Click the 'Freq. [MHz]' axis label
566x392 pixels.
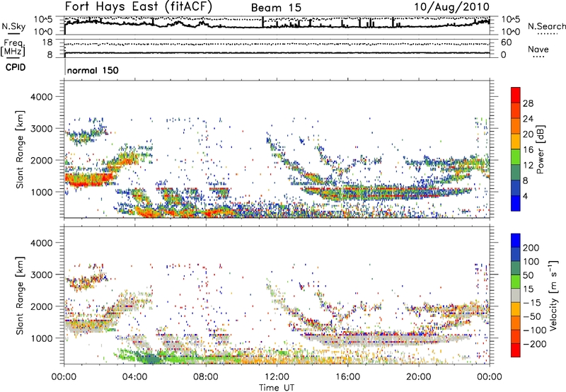[x=13, y=47]
